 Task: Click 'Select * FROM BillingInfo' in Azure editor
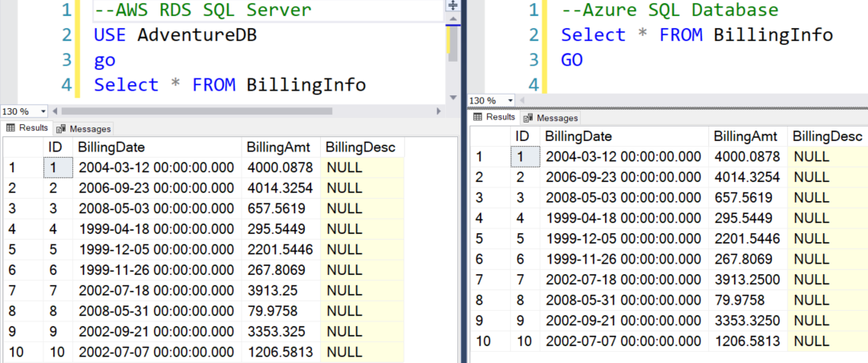pyautogui.click(x=697, y=35)
